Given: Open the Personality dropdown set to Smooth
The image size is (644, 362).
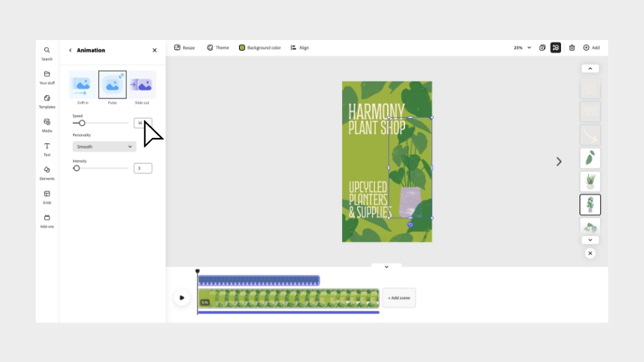Looking at the screenshot, I should [104, 147].
